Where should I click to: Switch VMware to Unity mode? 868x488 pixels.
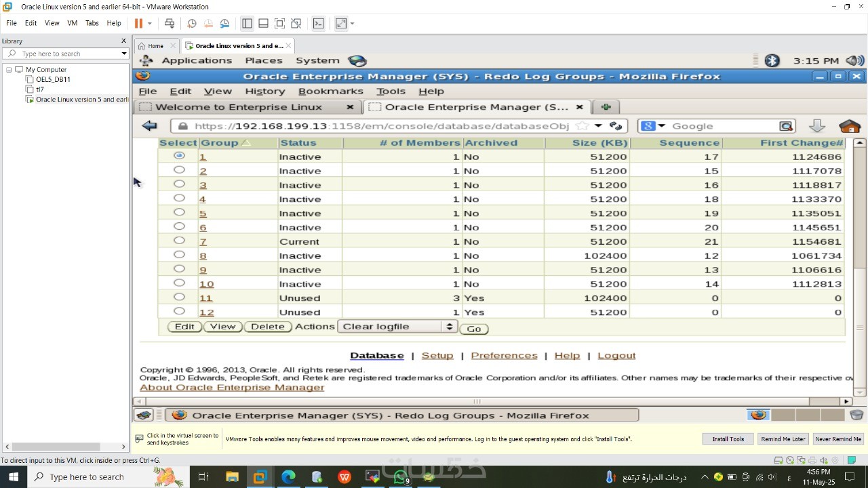(296, 23)
